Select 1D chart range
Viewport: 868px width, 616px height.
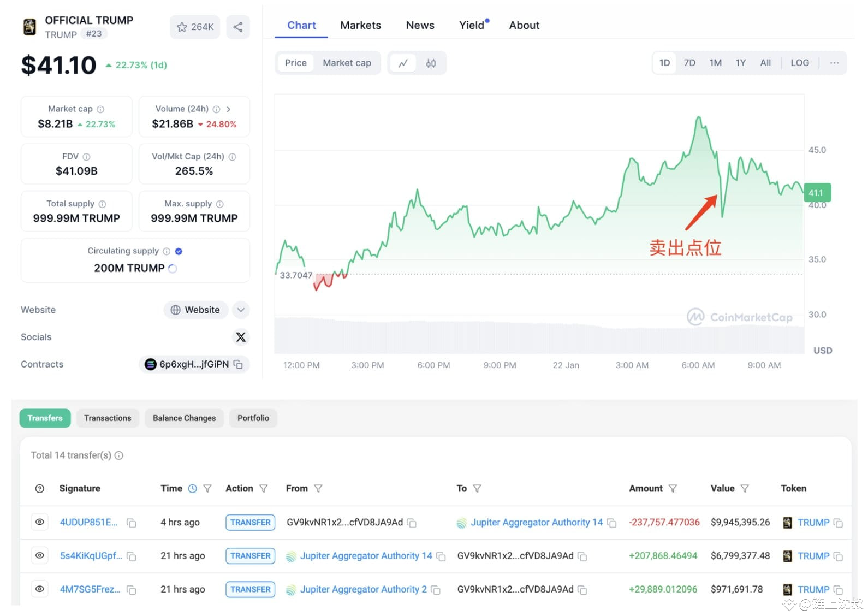point(664,63)
